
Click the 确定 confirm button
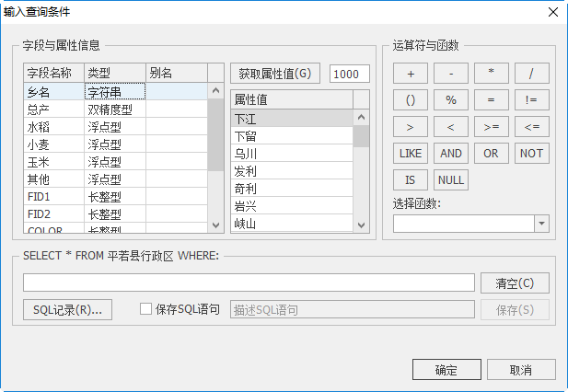[x=446, y=370]
